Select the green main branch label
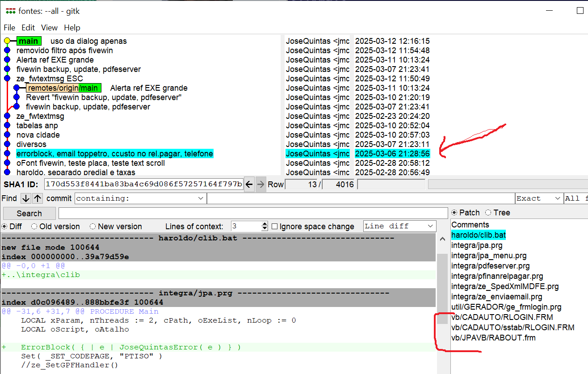Image resolution: width=588 pixels, height=374 pixels. 29,41
